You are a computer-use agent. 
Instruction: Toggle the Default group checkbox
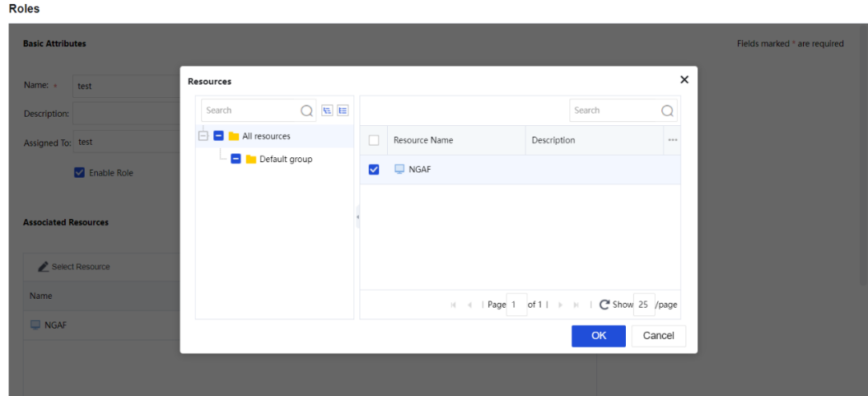click(x=236, y=159)
